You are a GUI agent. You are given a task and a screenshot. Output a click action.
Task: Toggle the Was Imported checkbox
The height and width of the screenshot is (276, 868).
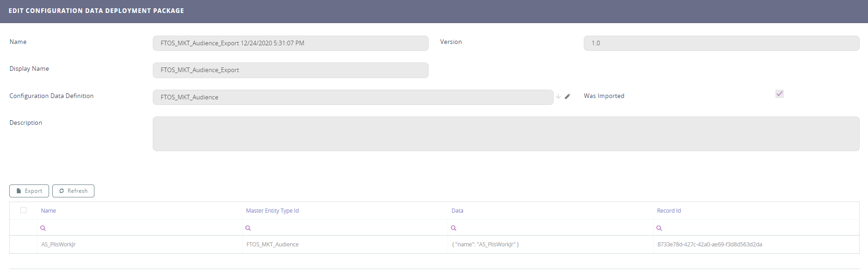point(780,94)
